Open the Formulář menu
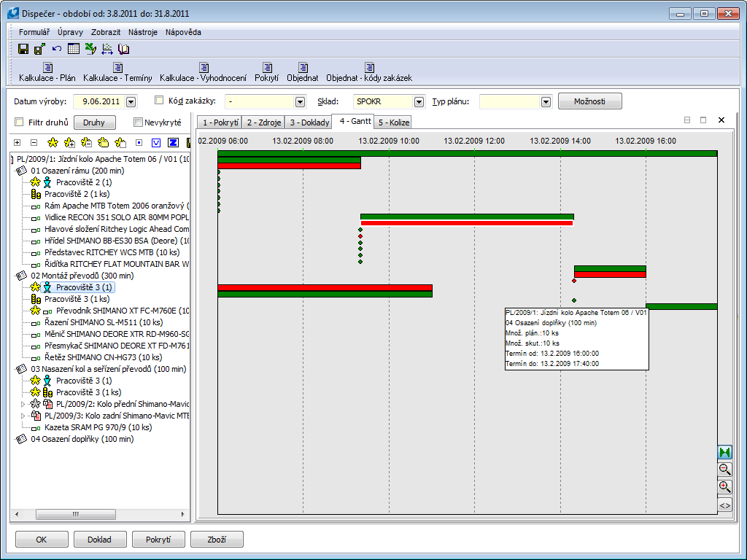The image size is (747, 560). 34,32
